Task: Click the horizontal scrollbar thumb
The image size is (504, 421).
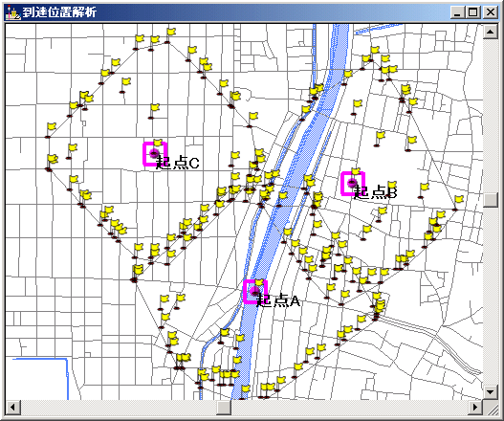Action: [x=224, y=408]
